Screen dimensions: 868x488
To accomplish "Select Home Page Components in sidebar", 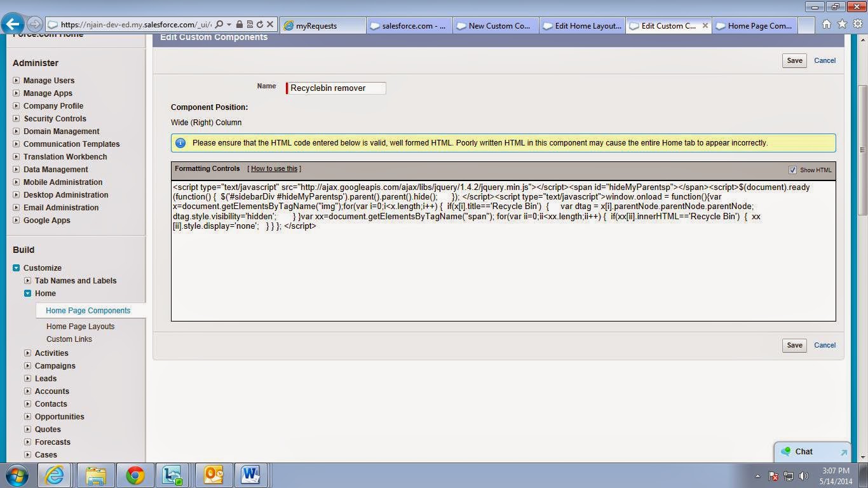I will click(x=88, y=311).
